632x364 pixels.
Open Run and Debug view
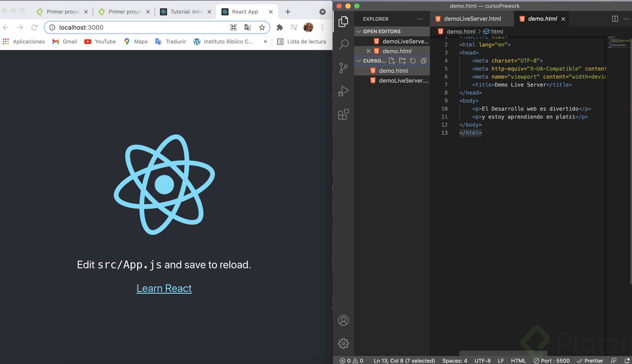point(343,91)
